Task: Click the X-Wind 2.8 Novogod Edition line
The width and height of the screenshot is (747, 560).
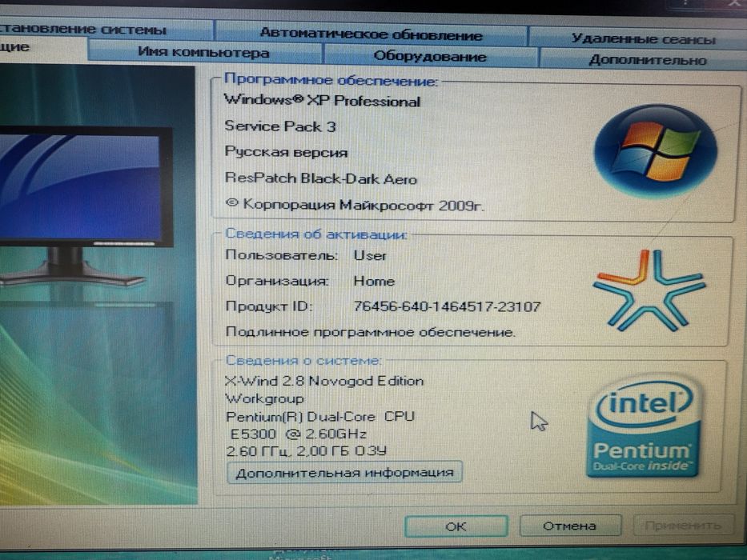Action: coord(324,381)
